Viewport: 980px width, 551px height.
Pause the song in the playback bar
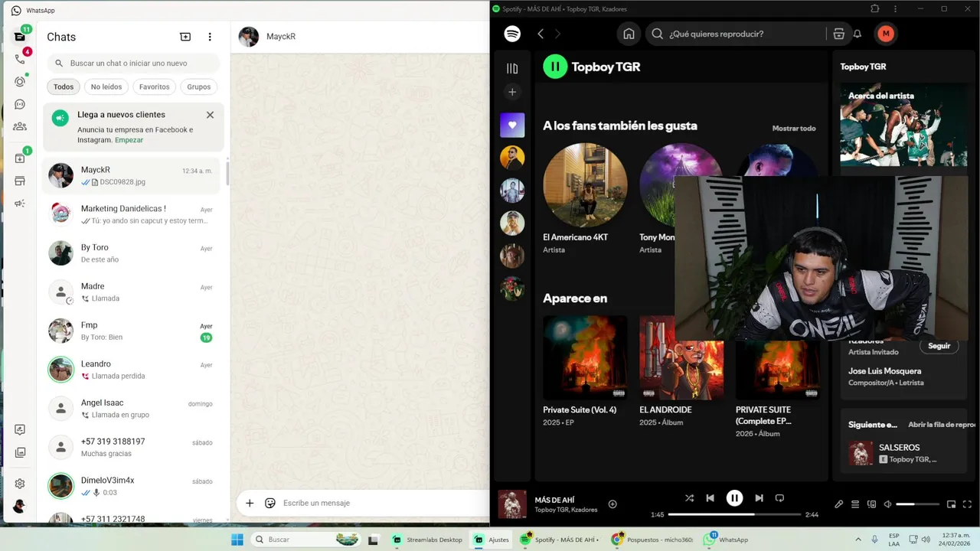734,497
